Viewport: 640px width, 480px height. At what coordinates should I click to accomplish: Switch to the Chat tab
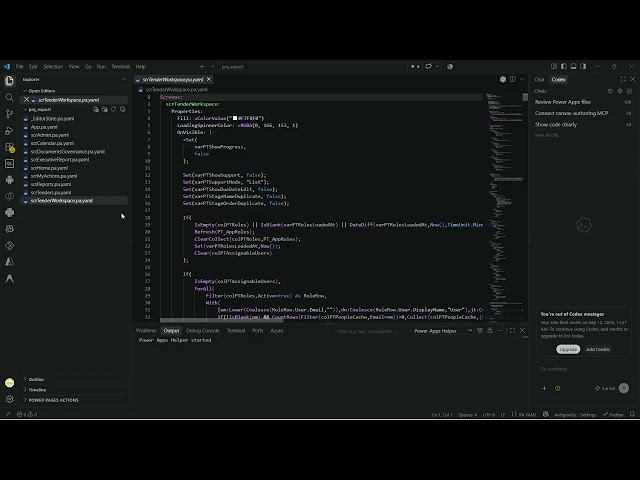540,80
